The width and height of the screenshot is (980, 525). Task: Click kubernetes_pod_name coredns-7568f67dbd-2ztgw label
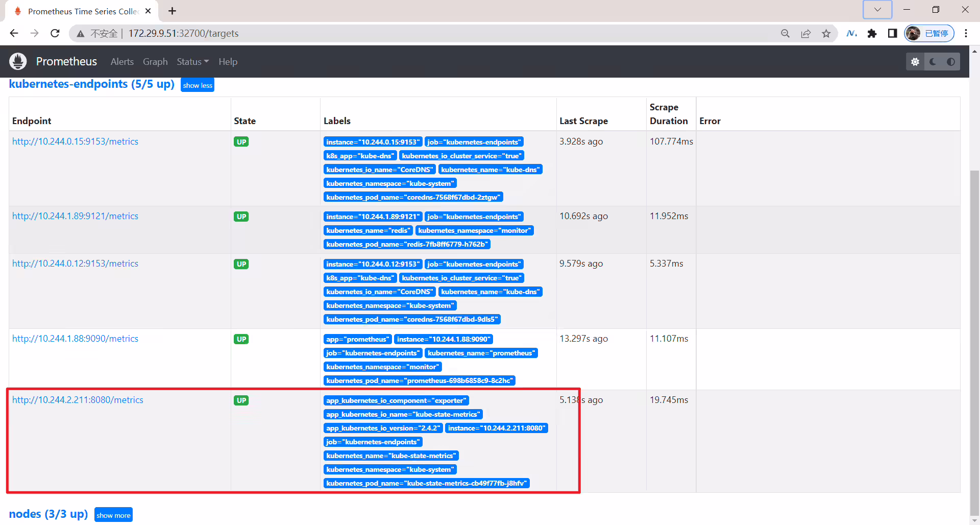413,197
